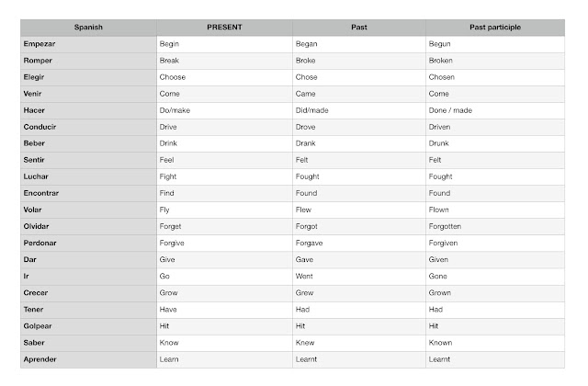Click the Chosen cell
588x386 pixels.
(x=495, y=77)
